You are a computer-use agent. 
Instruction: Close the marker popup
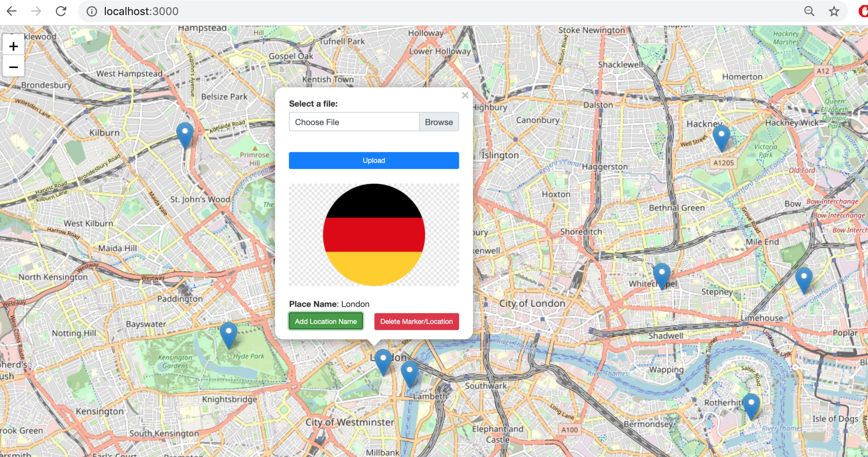click(x=465, y=95)
